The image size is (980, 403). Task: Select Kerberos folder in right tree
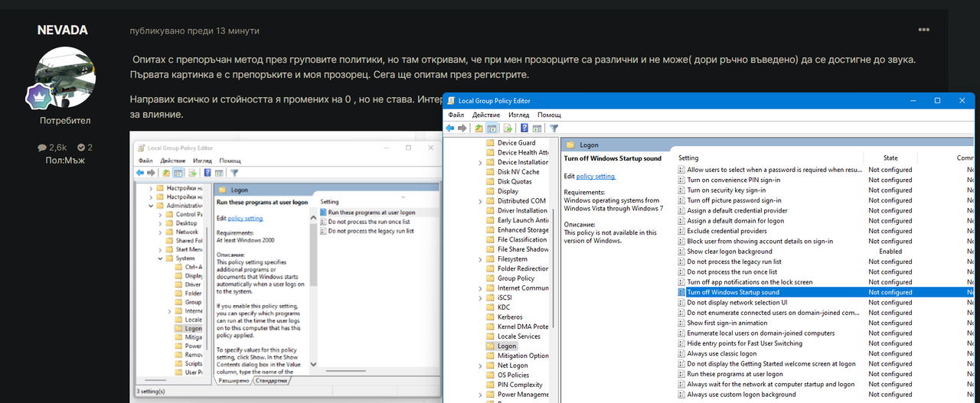[510, 317]
